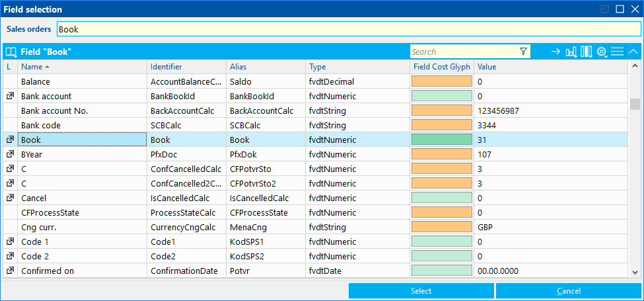Screen dimensions: 644x301
Task: Click the Sales orders text input field
Action: 348,29
